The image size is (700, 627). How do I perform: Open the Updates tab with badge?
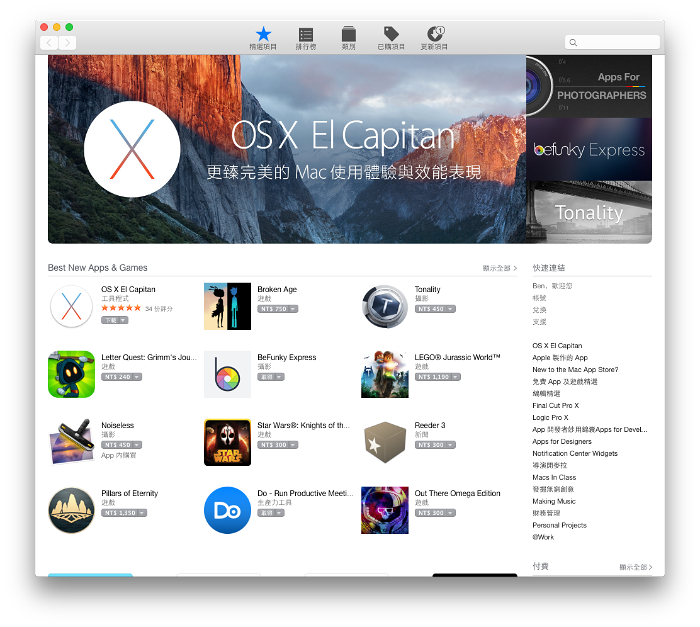pyautogui.click(x=434, y=38)
